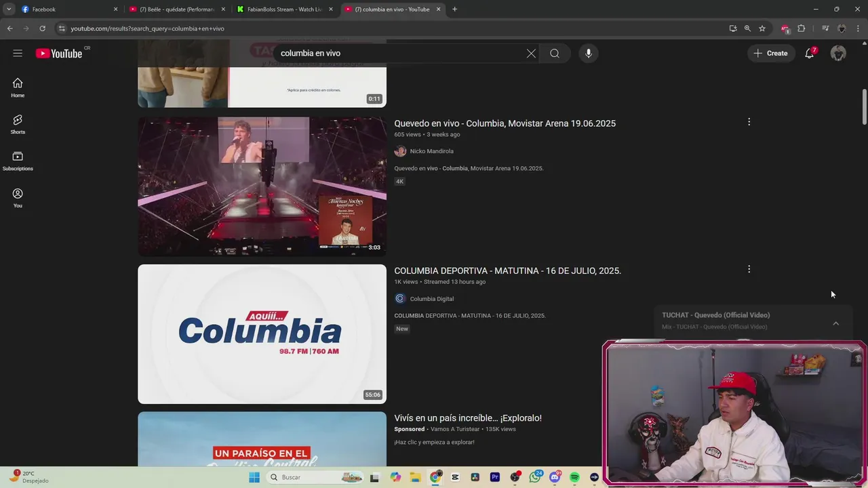Viewport: 868px width, 488px height.
Task: Click the install/cast screen icon in address bar
Action: point(733,28)
